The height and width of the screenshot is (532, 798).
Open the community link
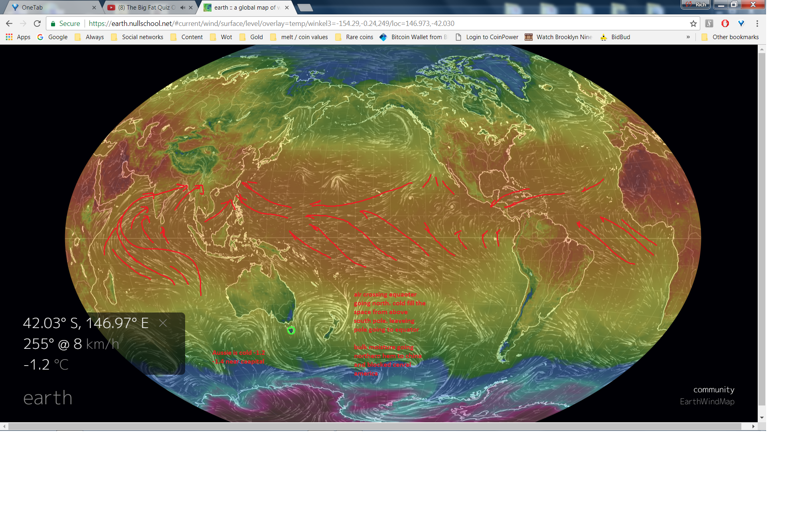pos(714,390)
